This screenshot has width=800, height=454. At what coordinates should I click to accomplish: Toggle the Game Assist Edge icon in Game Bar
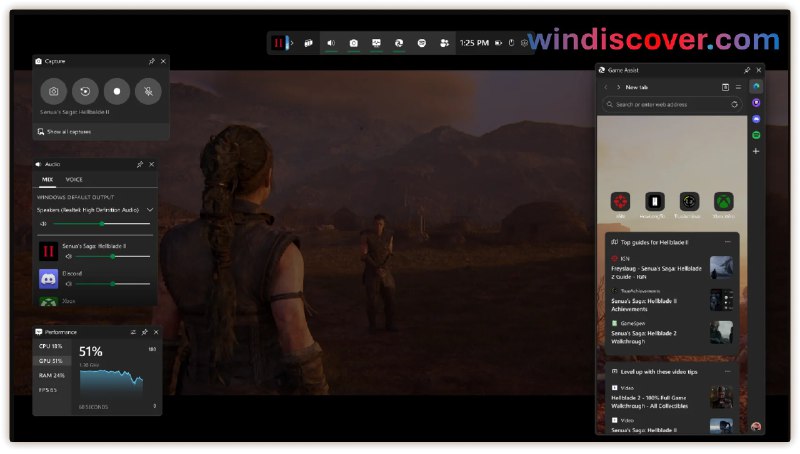coord(399,43)
